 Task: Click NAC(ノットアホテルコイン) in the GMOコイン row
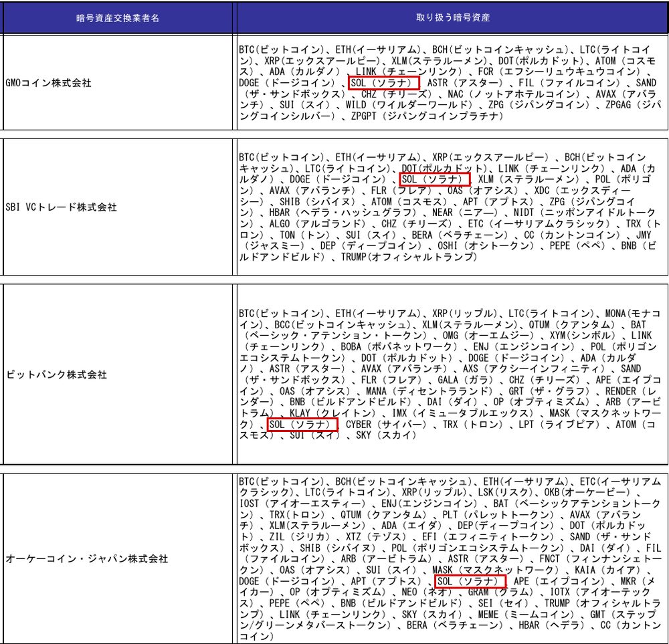514,94
